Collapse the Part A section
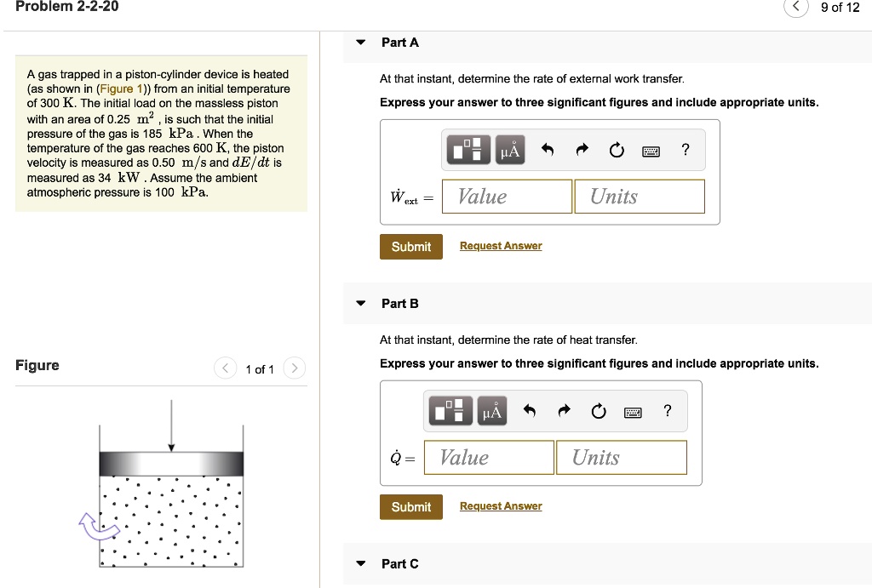This screenshot has width=872, height=588. coord(360,42)
